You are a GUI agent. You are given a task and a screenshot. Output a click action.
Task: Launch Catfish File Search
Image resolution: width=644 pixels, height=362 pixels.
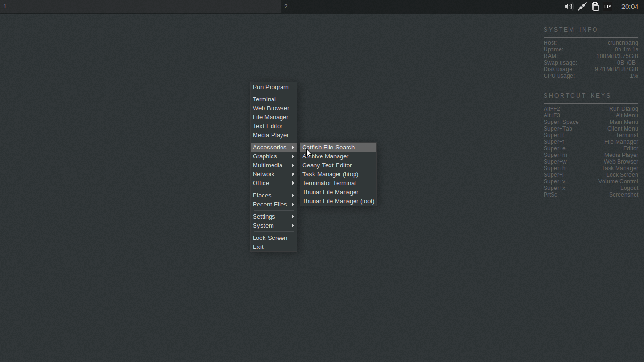click(328, 147)
